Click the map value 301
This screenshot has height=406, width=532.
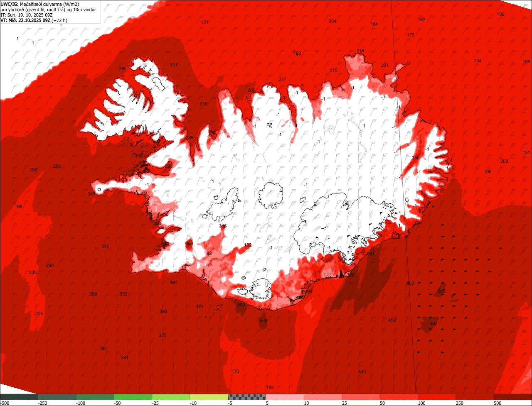(174, 65)
